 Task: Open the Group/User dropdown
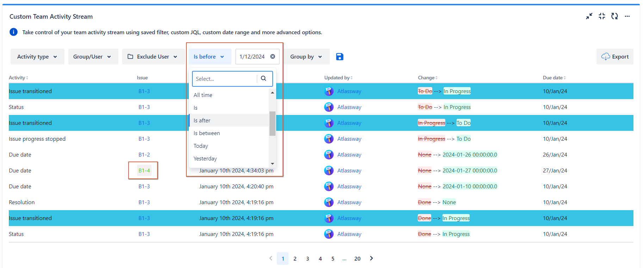coord(92,57)
